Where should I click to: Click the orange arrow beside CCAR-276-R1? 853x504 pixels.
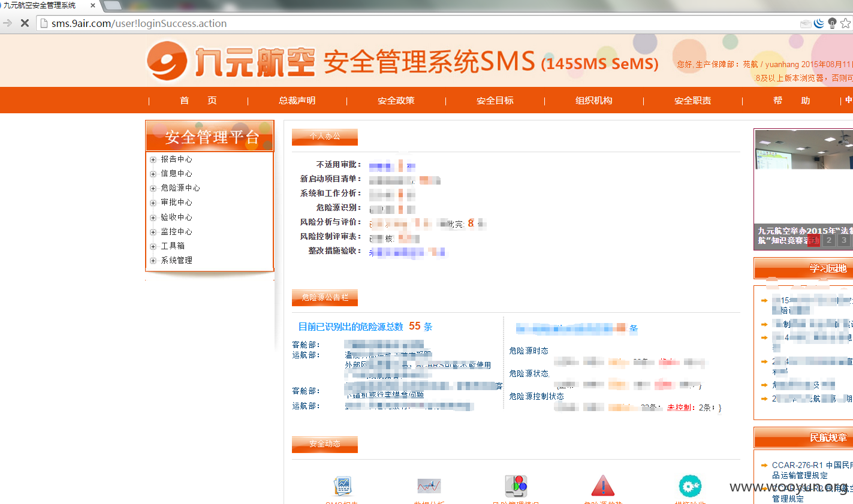pyautogui.click(x=764, y=465)
